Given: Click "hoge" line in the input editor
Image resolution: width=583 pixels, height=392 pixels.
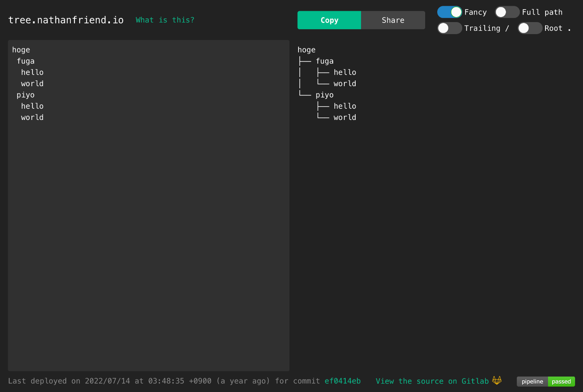Looking at the screenshot, I should click(21, 50).
